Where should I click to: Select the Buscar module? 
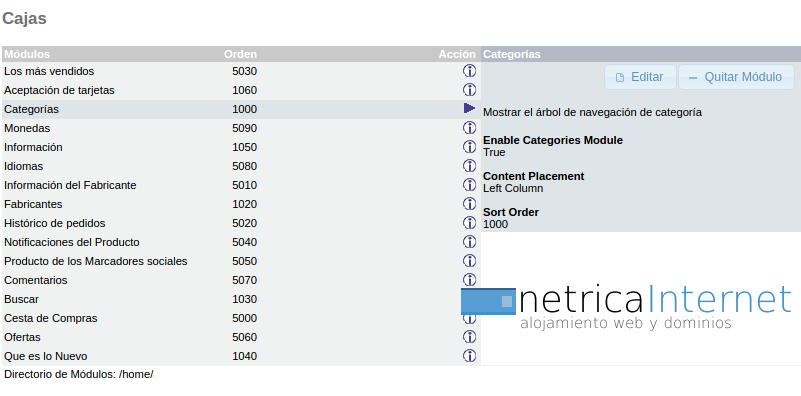(x=21, y=299)
